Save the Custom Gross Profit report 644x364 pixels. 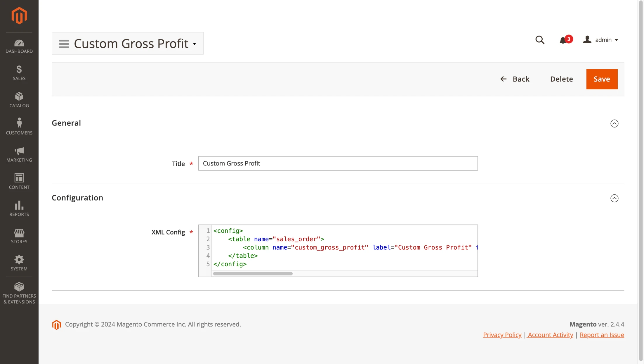[x=602, y=79]
